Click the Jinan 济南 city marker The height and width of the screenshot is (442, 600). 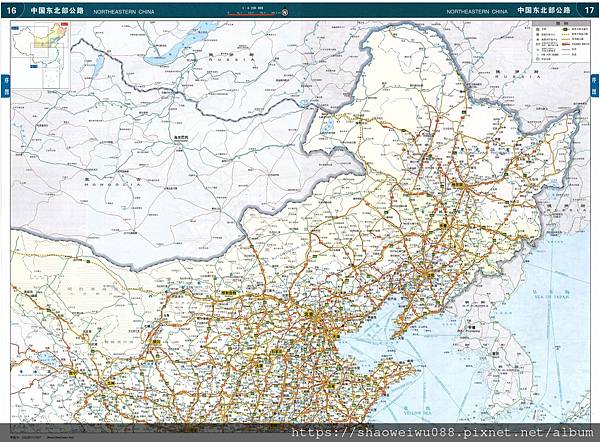(x=331, y=386)
